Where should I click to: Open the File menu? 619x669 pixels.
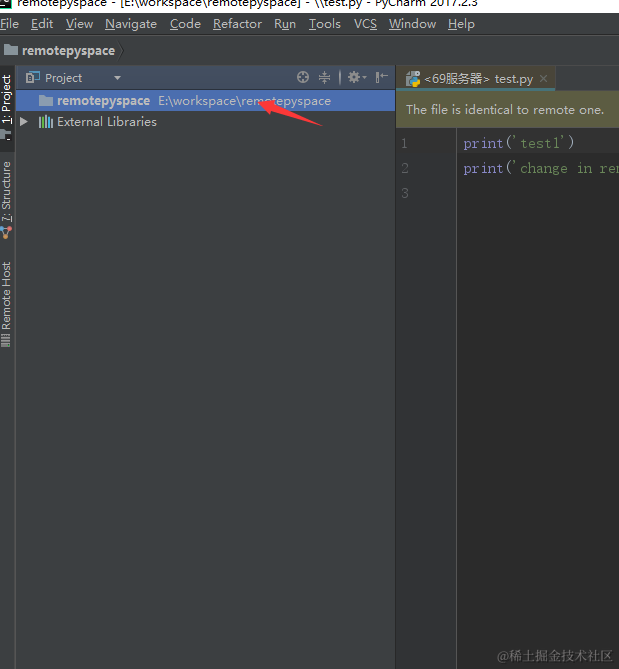click(9, 24)
